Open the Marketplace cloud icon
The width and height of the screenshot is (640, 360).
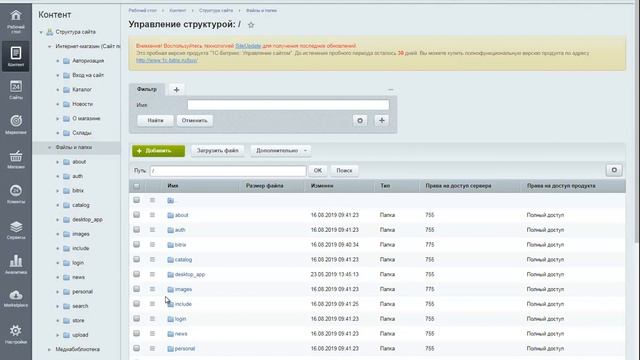click(16, 298)
